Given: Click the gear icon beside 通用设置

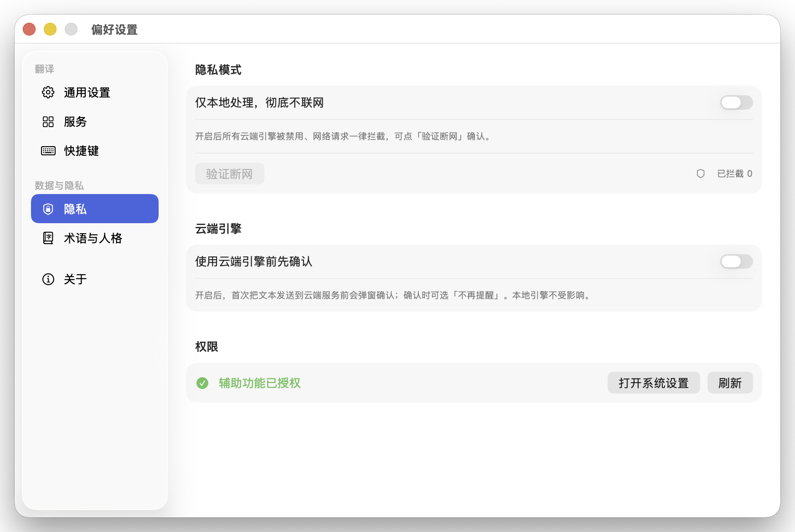Looking at the screenshot, I should [x=48, y=92].
